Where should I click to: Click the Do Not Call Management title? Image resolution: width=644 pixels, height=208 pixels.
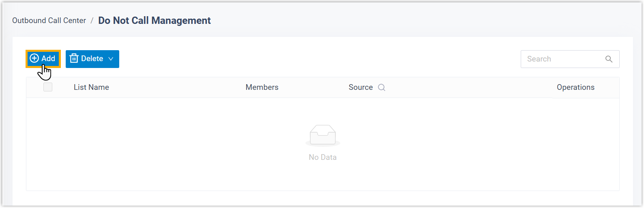pos(155,21)
